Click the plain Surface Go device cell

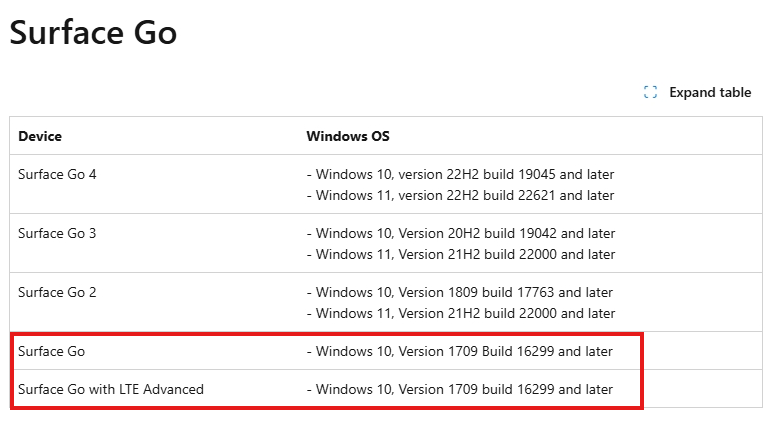(x=52, y=352)
